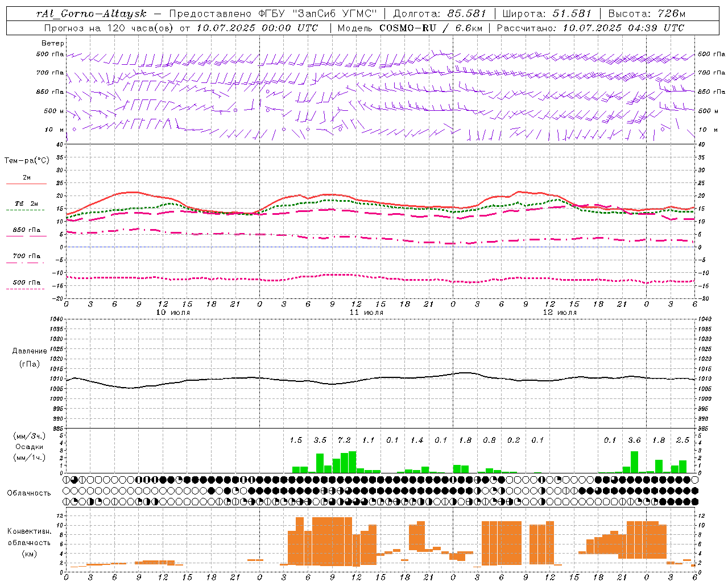Click the Тем-ра(°C) panel label
This screenshot has height=582, width=728.
27,161
